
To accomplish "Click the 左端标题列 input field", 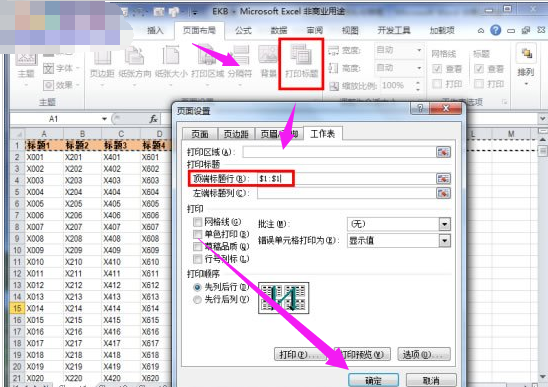I will pyautogui.click(x=346, y=193).
